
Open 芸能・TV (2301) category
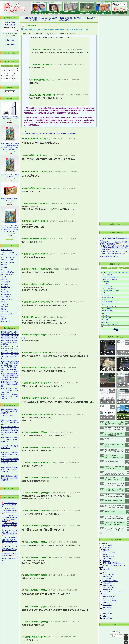tap(5, 270)
